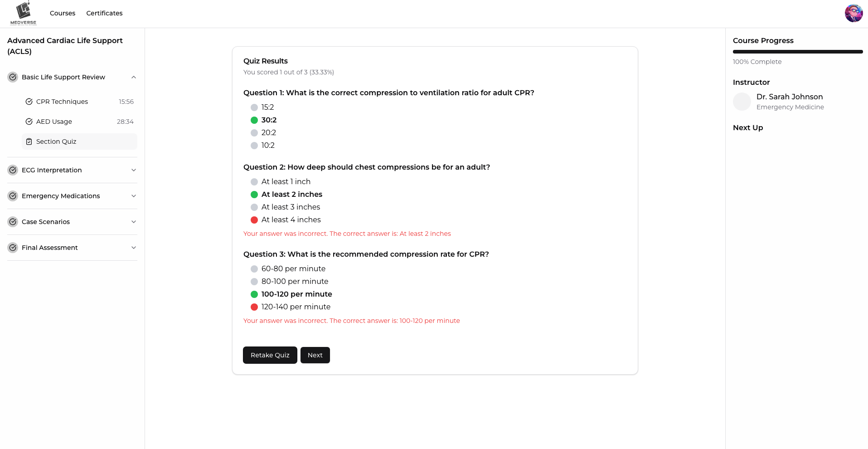Open the Certificates menu item

tap(104, 13)
